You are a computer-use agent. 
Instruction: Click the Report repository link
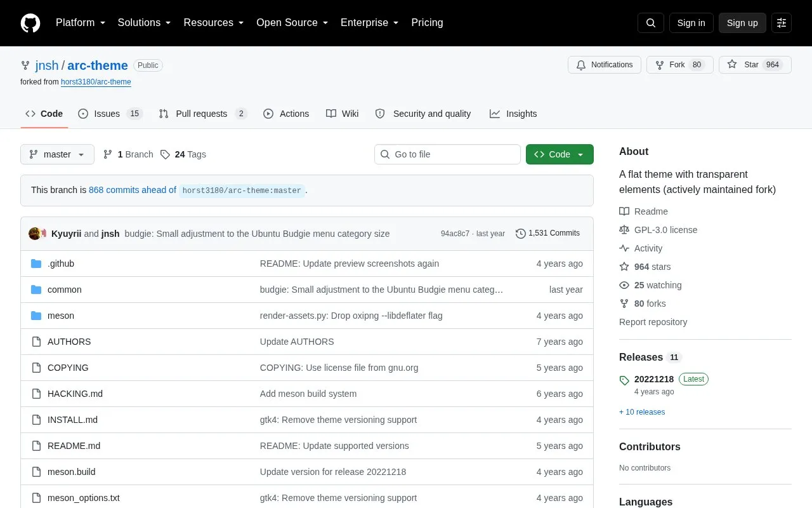(653, 322)
